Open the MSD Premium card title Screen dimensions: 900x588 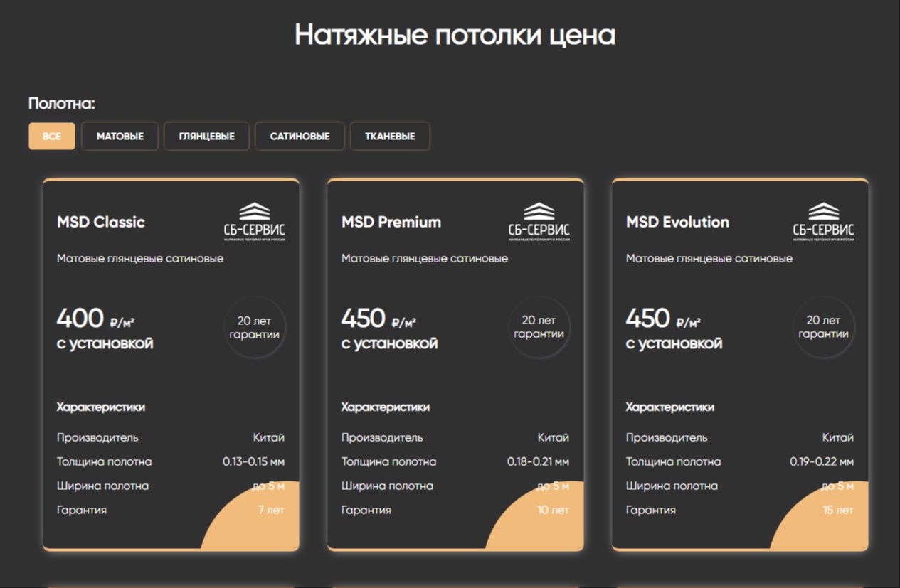coord(391,222)
